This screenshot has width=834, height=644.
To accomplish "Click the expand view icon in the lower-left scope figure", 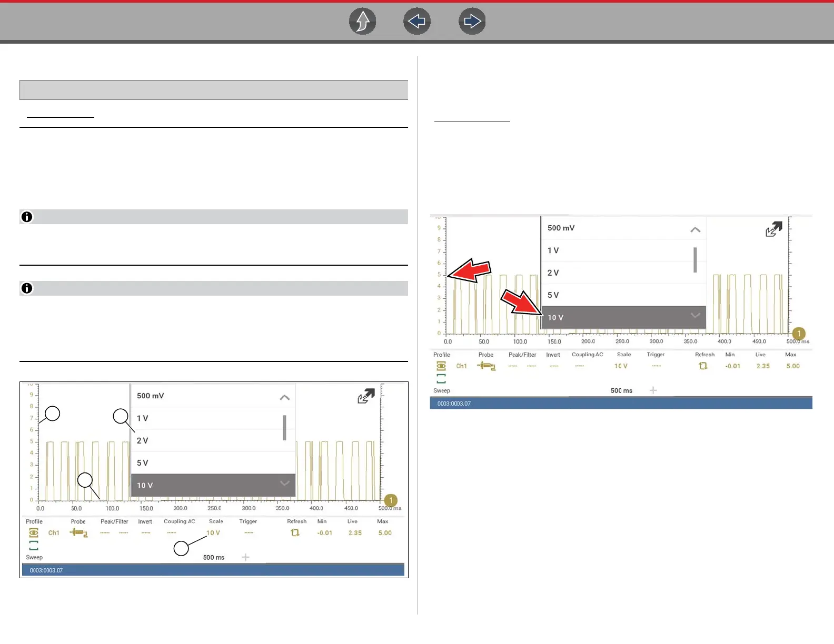I will click(366, 396).
